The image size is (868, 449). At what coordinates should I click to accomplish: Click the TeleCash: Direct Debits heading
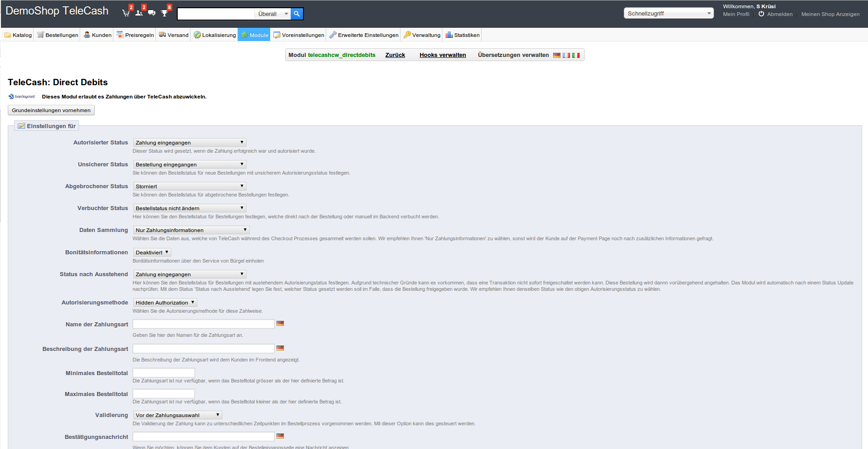[58, 83]
